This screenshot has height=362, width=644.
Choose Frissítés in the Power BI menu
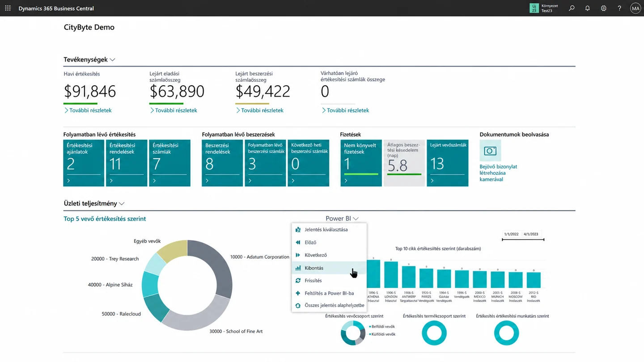coord(329,281)
